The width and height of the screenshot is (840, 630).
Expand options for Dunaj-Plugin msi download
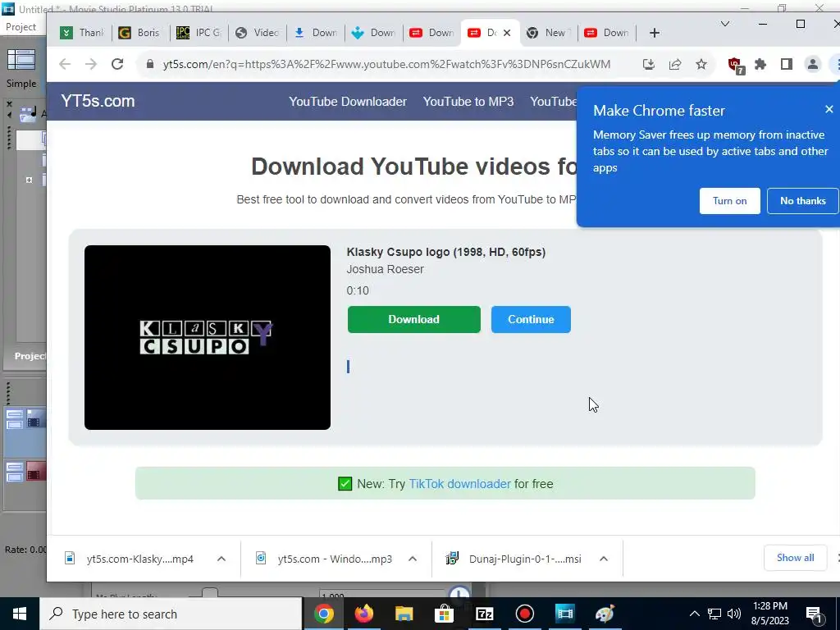pos(604,559)
